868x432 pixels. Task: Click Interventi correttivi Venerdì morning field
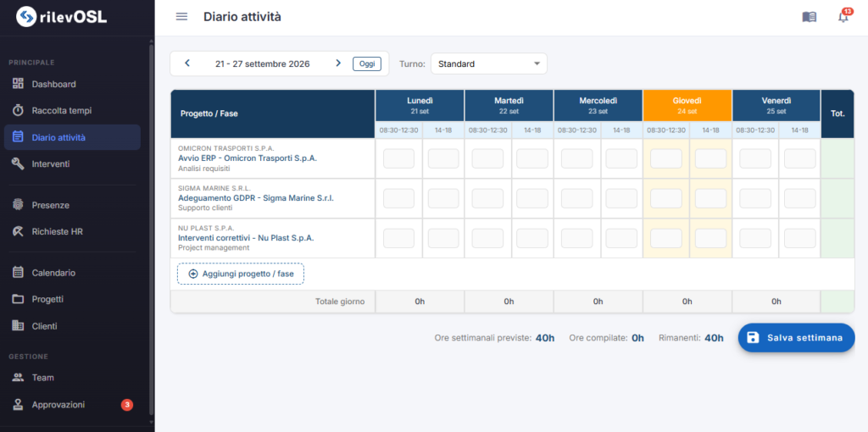[755, 238]
